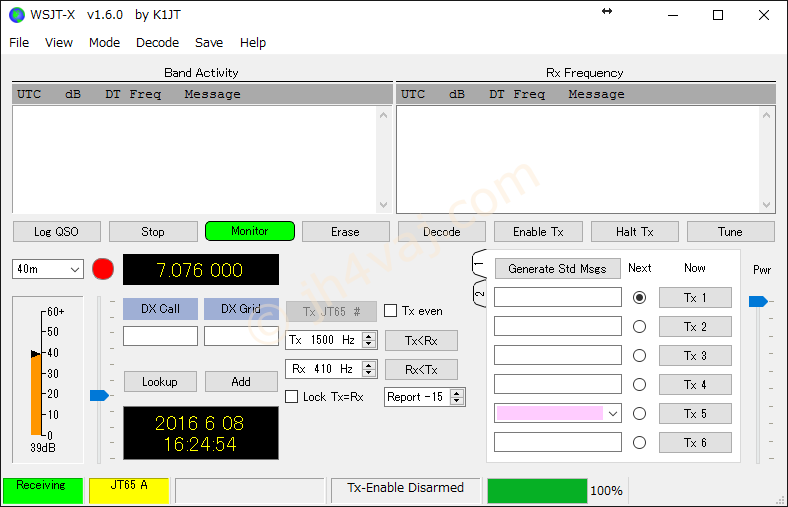Click the Tx 6 message text field
The width and height of the screenshot is (788, 507).
558,442
